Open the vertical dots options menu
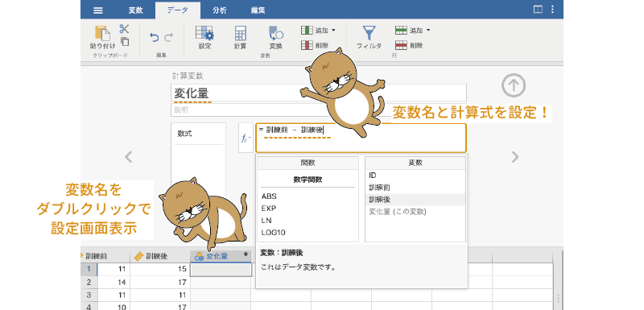The width and height of the screenshot is (644, 310). coord(552,10)
